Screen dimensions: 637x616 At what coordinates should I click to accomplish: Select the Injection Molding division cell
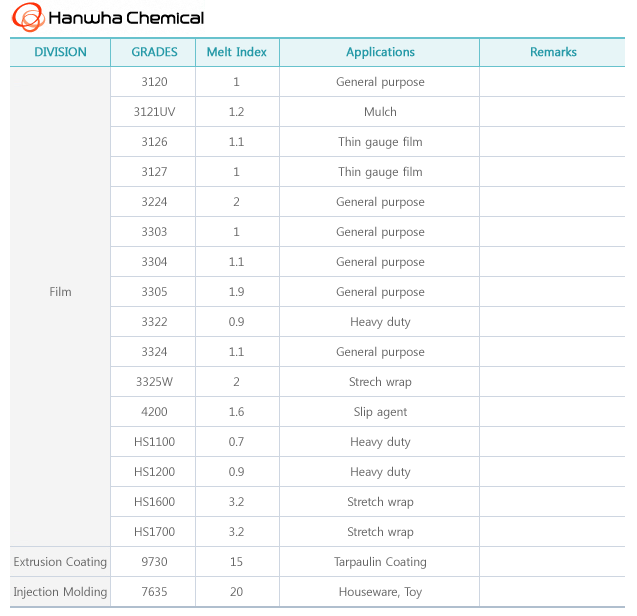click(x=60, y=592)
